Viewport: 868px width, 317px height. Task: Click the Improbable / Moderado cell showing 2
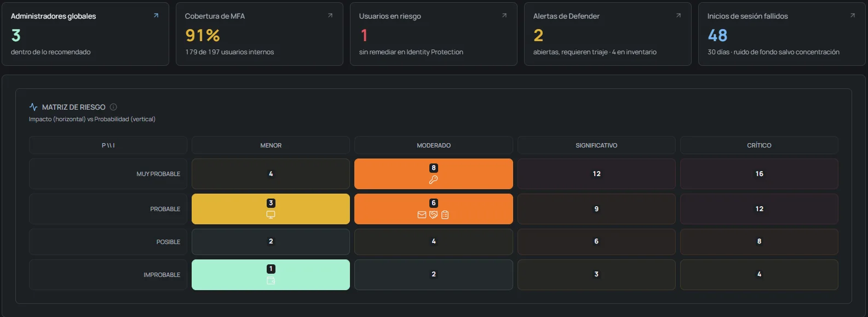pos(434,275)
